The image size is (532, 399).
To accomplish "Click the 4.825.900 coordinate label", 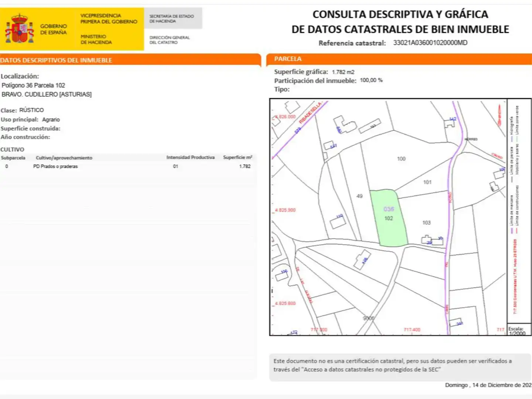I will 285,210.
